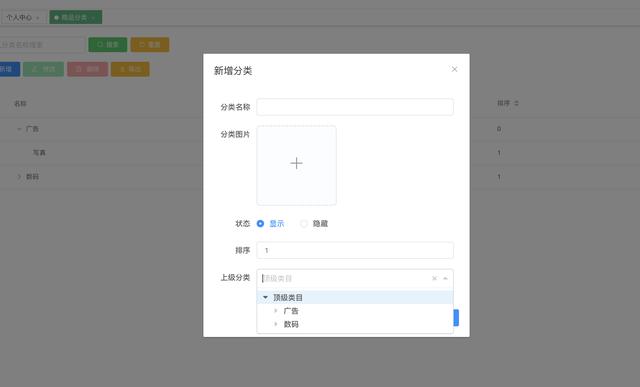This screenshot has width=640, height=387.
Task: Click the sort icon beside 排序 column
Action: (x=516, y=103)
